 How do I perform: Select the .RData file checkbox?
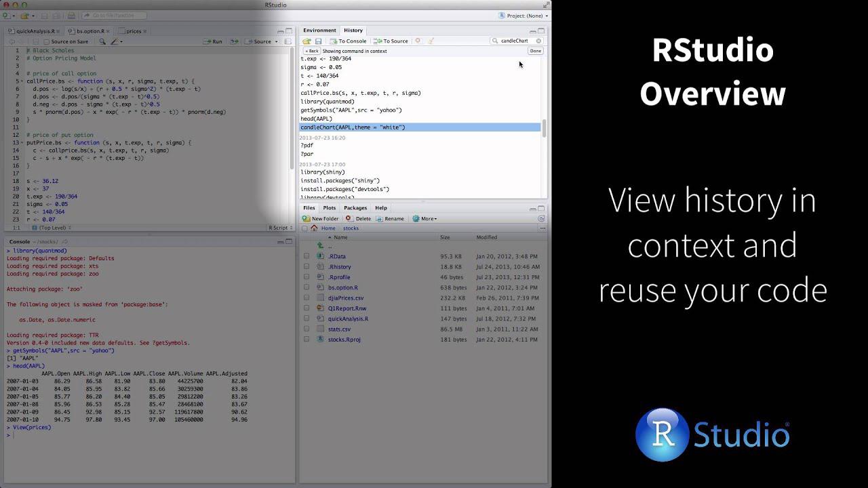[x=305, y=256]
